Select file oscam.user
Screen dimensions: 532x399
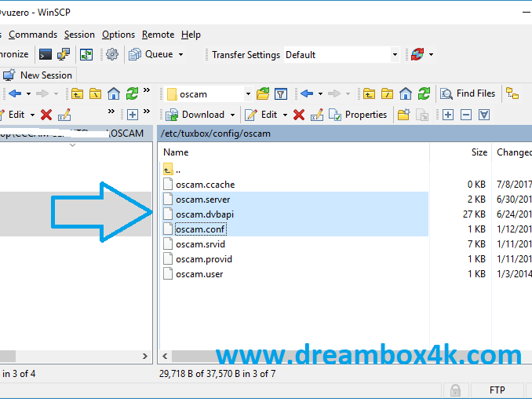click(x=199, y=274)
